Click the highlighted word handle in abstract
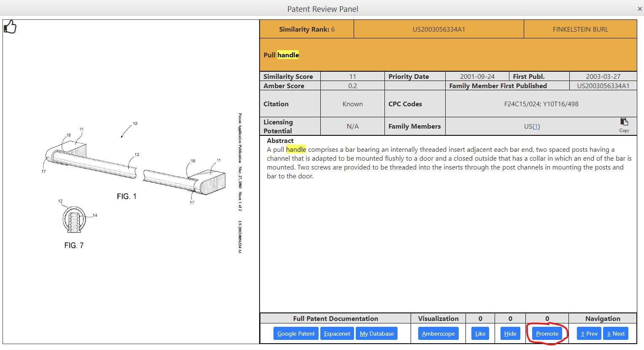 (296, 149)
